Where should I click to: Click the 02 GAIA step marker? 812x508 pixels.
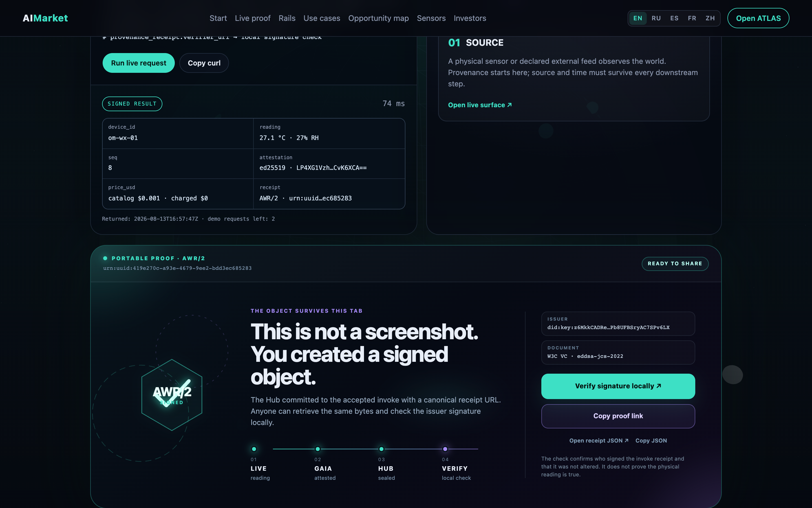318,449
